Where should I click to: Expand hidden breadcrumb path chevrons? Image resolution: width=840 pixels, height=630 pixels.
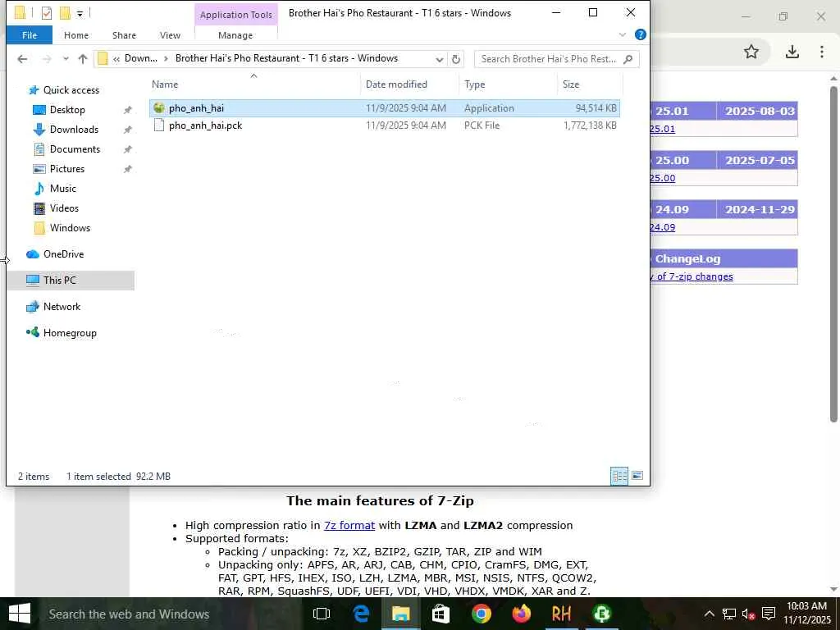click(x=116, y=59)
